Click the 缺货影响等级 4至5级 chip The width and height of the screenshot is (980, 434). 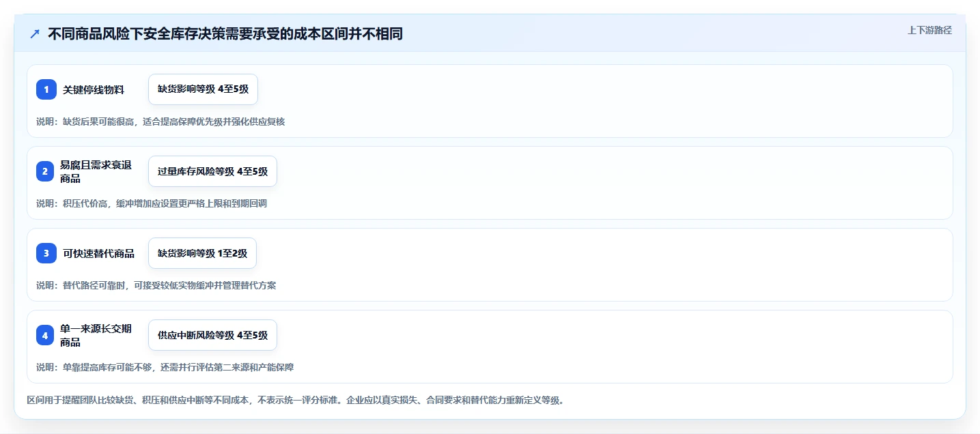point(203,89)
